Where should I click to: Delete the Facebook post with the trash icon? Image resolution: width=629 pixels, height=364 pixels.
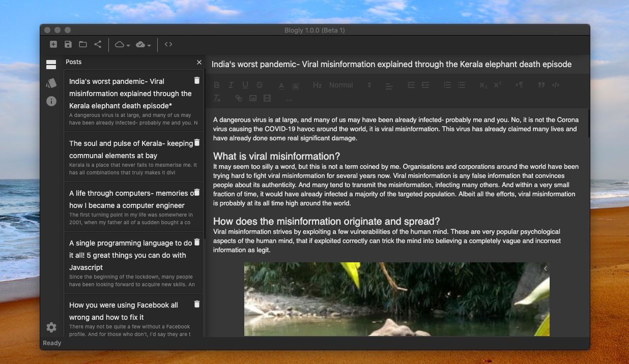coord(197,304)
